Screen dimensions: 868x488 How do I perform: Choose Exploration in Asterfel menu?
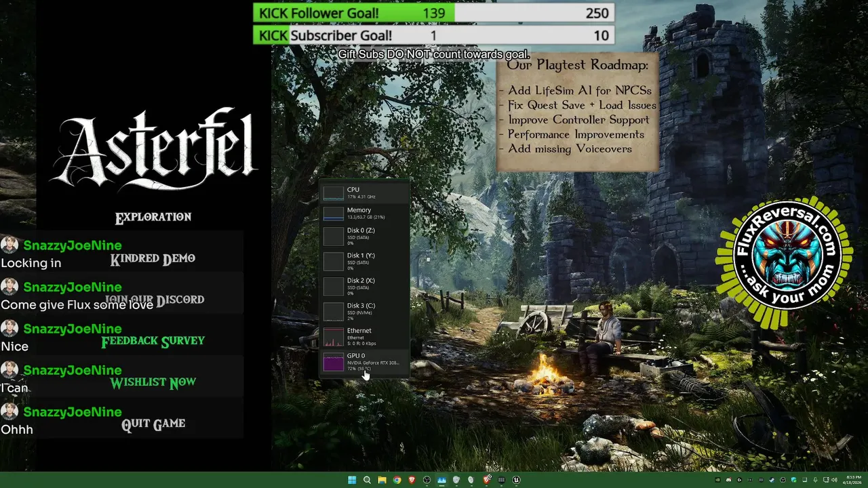click(153, 218)
